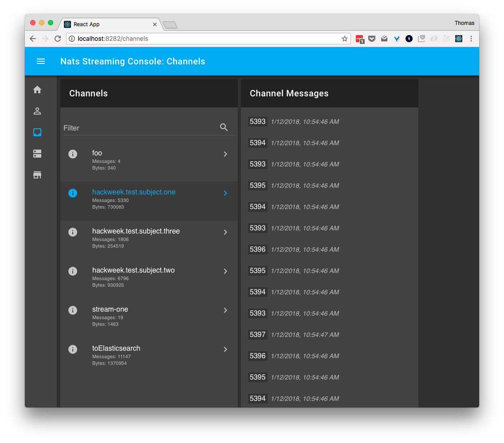Click Messages: 11147 text under toElasticsearch
The height and width of the screenshot is (443, 504).
point(111,356)
